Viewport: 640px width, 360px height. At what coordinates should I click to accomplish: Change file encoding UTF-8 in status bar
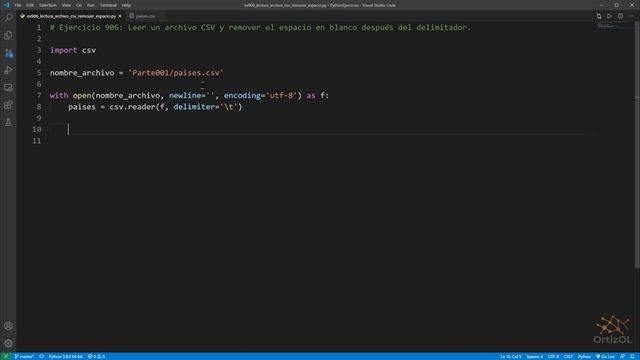(x=553, y=356)
